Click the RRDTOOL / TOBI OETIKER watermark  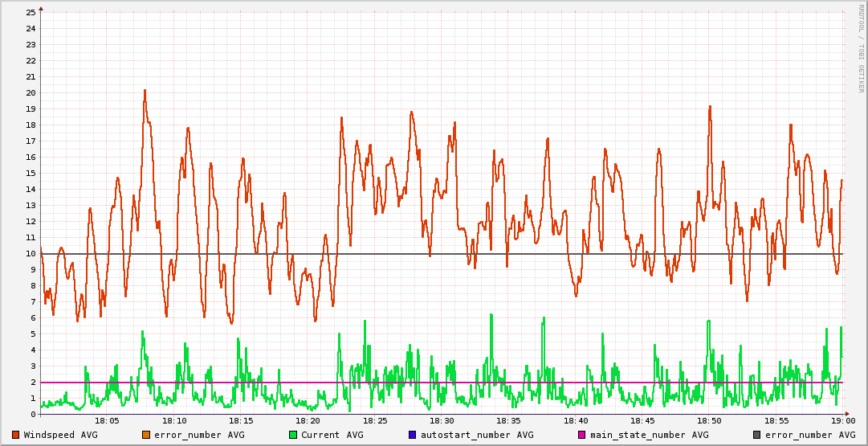[860, 48]
